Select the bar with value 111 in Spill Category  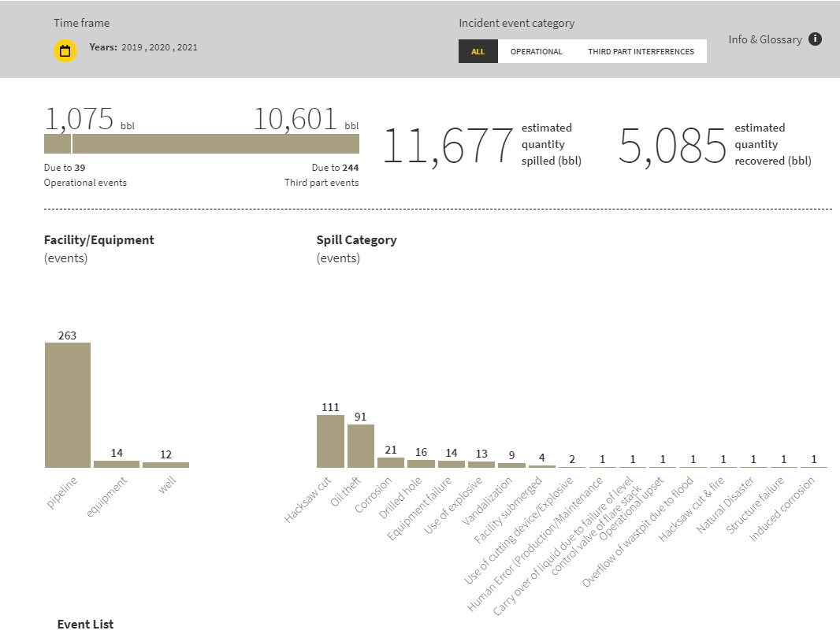click(330, 441)
